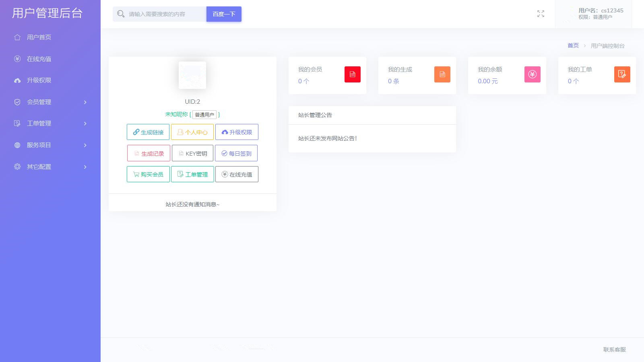The width and height of the screenshot is (644, 362).
Task: Open 用户首页 from the sidebar
Action: [39, 37]
